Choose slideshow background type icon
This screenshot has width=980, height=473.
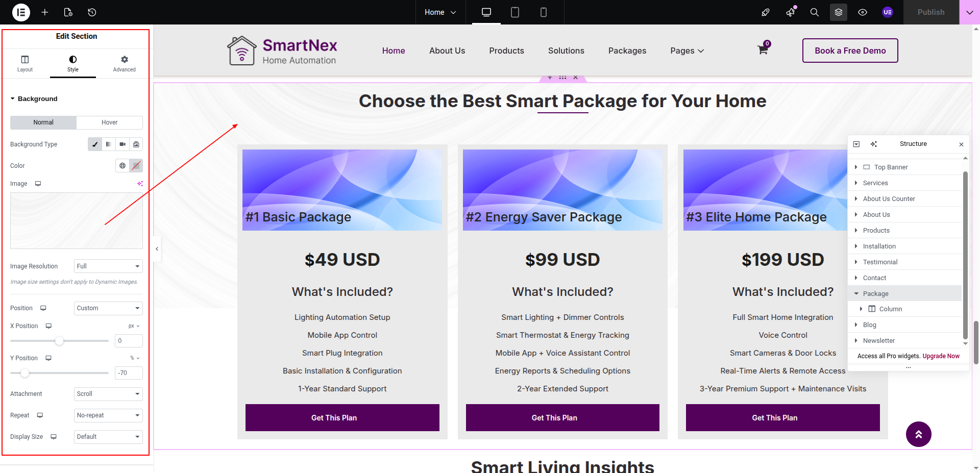[x=136, y=144]
